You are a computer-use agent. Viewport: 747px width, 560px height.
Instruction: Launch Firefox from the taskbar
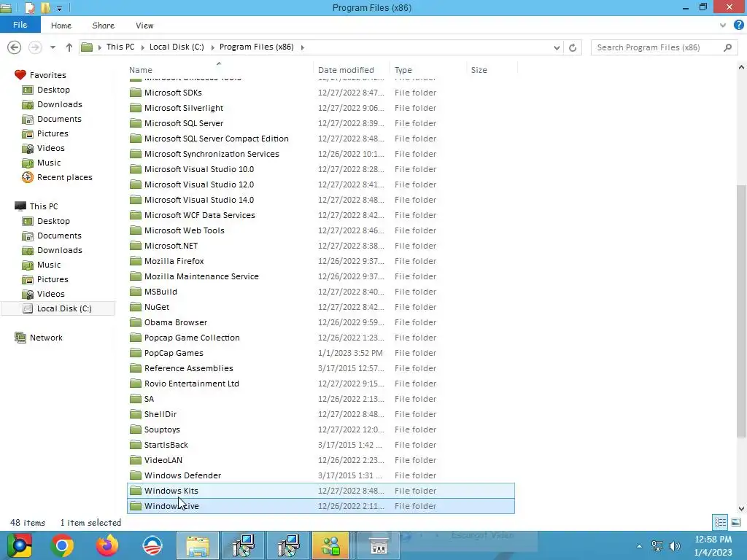107,545
